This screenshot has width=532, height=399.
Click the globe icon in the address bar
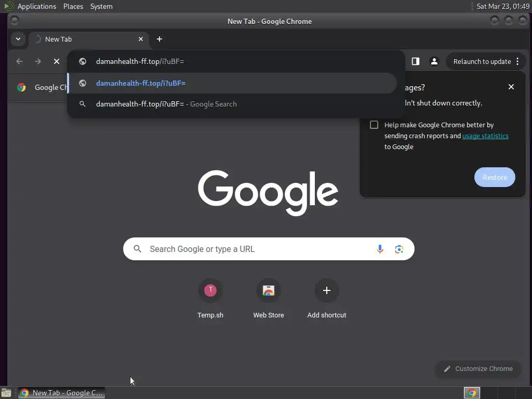tap(83, 61)
